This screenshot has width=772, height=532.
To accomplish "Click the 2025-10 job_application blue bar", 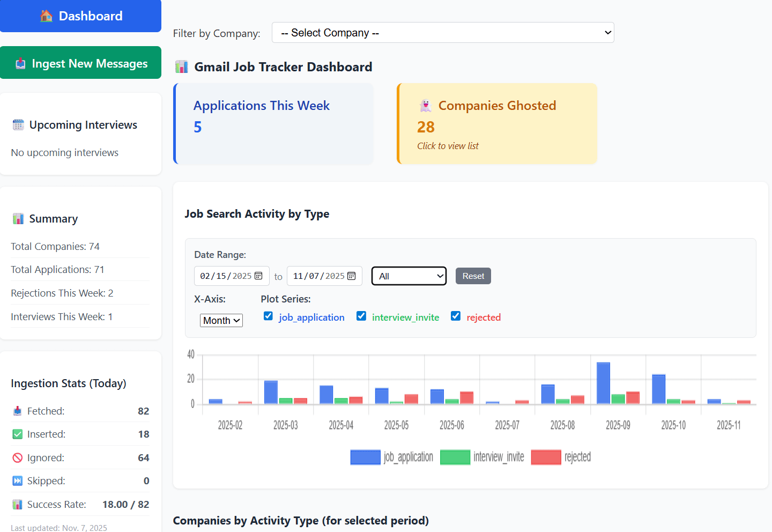I will [659, 389].
